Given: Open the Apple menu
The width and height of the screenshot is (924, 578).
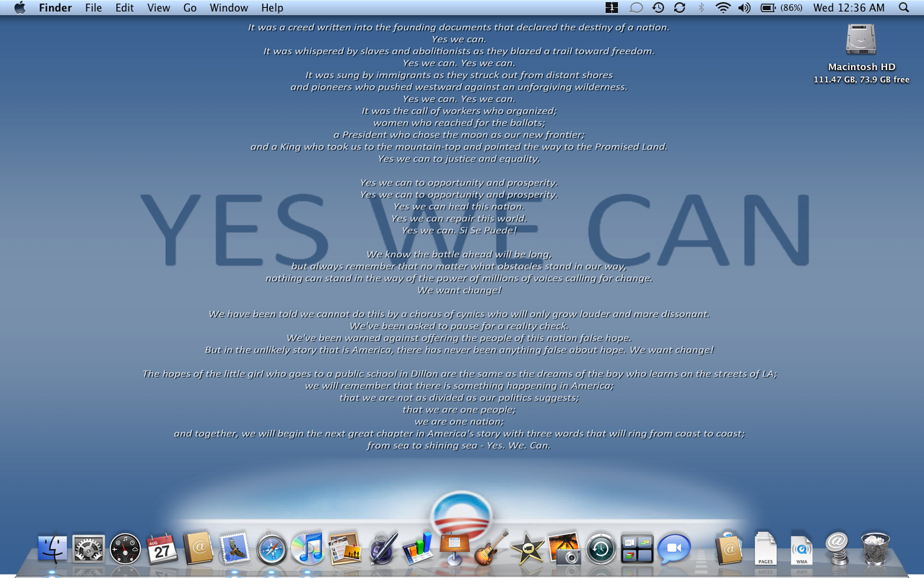Looking at the screenshot, I should pyautogui.click(x=19, y=8).
